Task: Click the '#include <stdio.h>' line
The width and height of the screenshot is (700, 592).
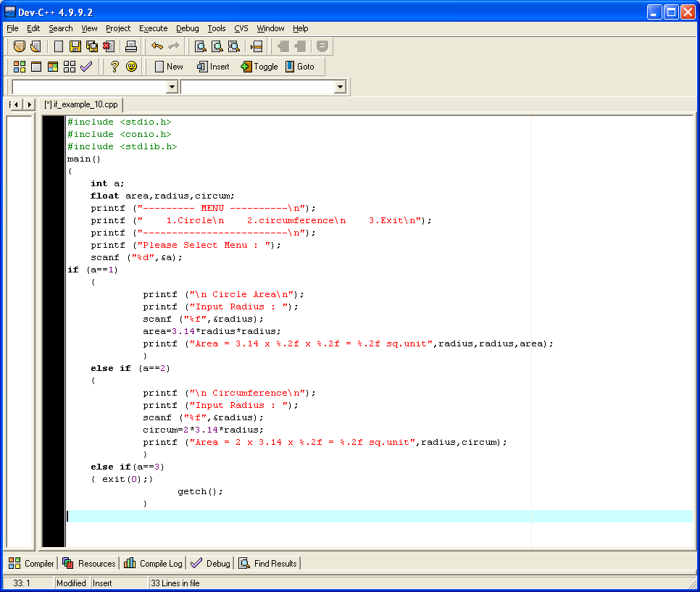Action: [119, 122]
